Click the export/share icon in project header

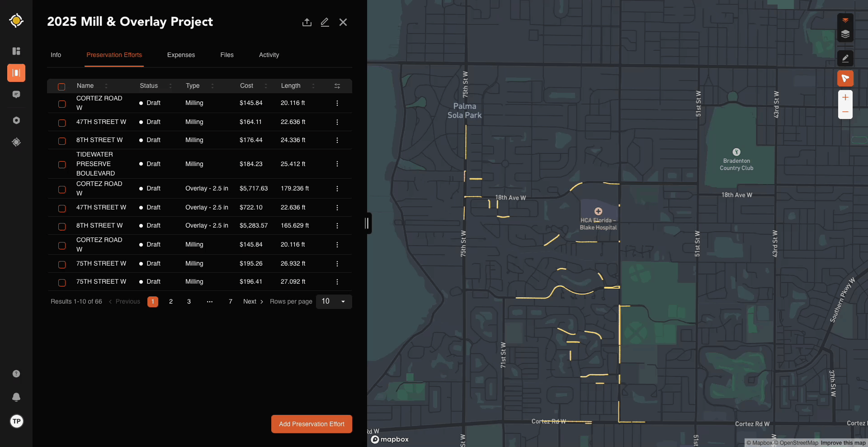(x=307, y=22)
